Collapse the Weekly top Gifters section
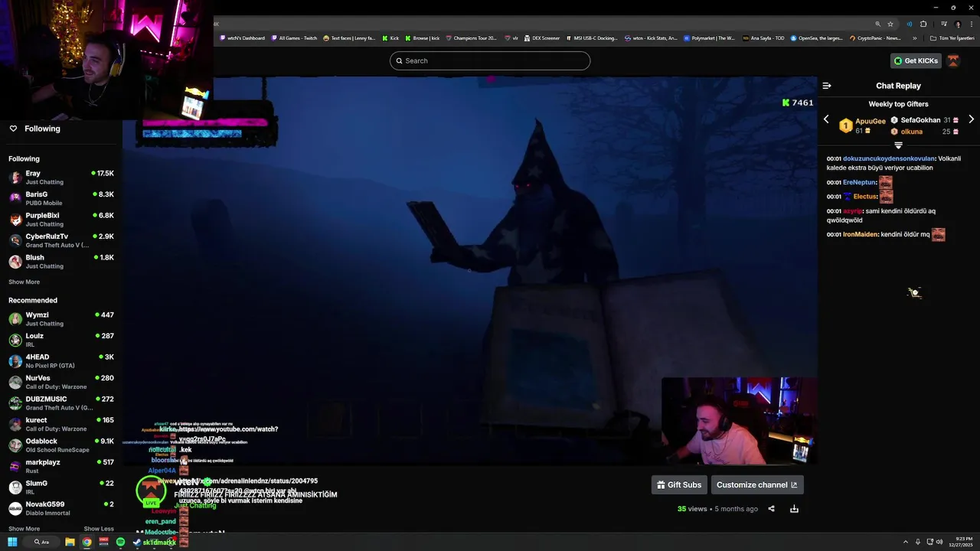This screenshot has height=551, width=980. click(x=898, y=145)
